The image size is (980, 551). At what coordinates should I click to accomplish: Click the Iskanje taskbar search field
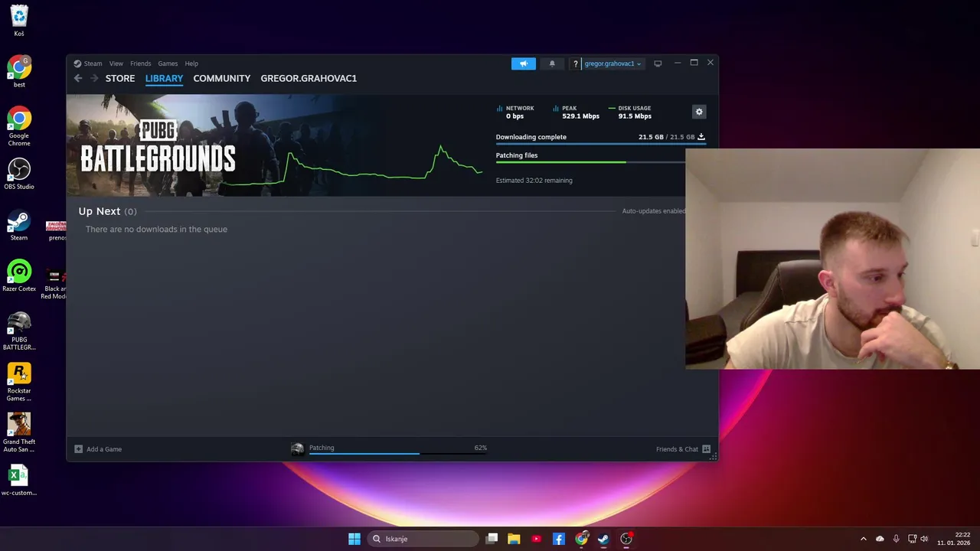(423, 539)
